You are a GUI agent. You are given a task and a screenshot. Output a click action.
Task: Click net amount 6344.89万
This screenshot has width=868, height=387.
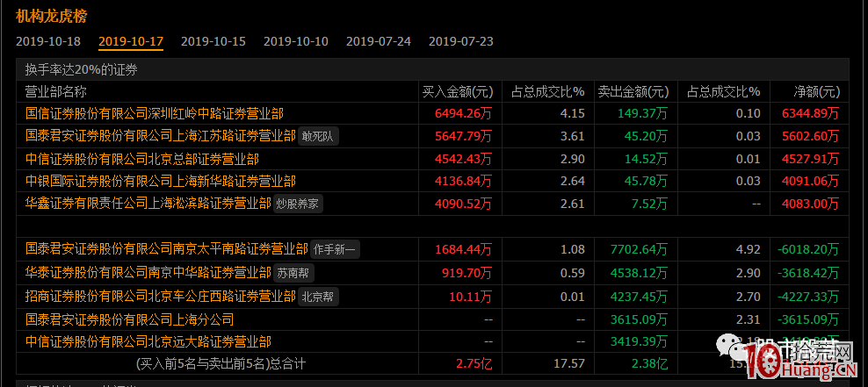point(810,114)
